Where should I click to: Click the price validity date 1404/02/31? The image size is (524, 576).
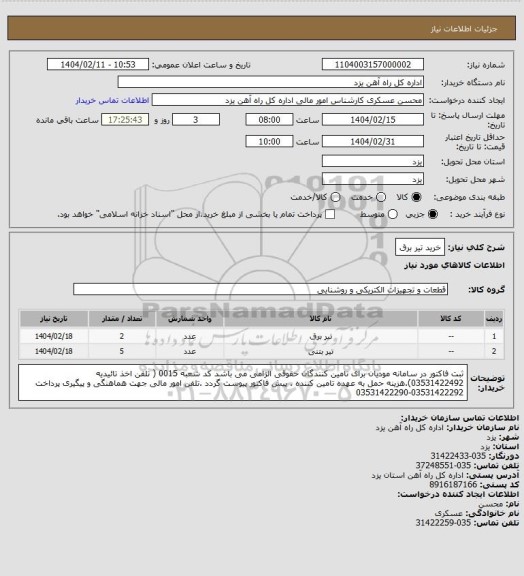[373, 141]
